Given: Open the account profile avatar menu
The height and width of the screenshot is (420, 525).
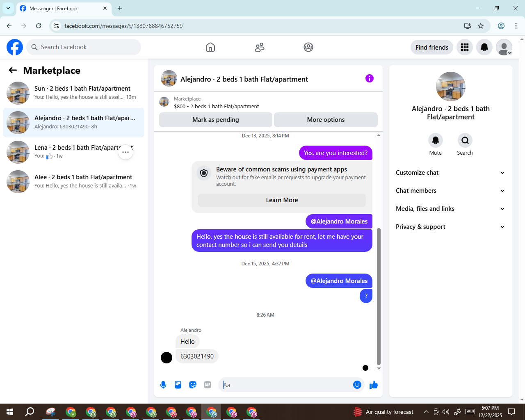Looking at the screenshot, I should pyautogui.click(x=504, y=47).
